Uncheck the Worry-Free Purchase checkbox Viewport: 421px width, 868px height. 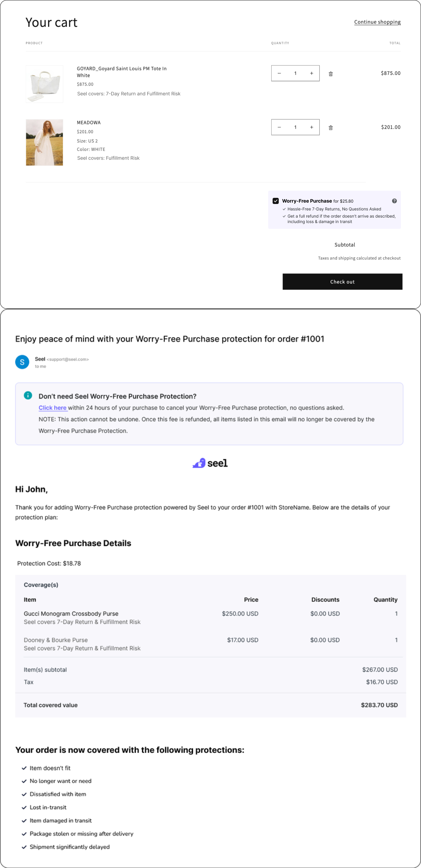[276, 201]
